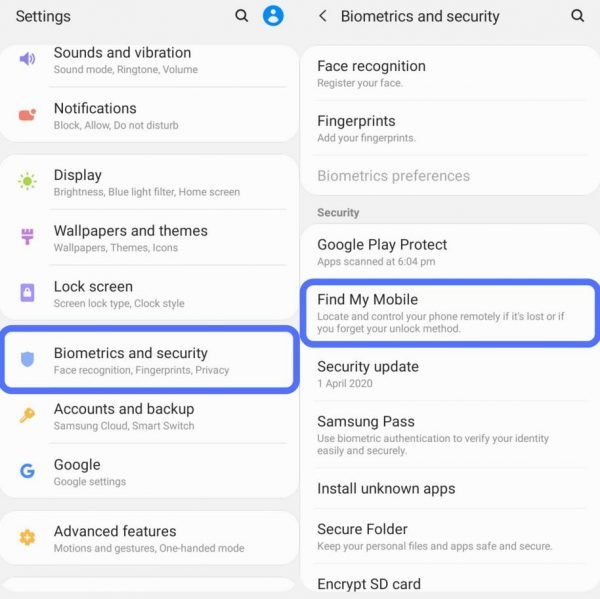Tap the Lock screen padlock icon
Screen dimensions: 600x599
(x=27, y=292)
